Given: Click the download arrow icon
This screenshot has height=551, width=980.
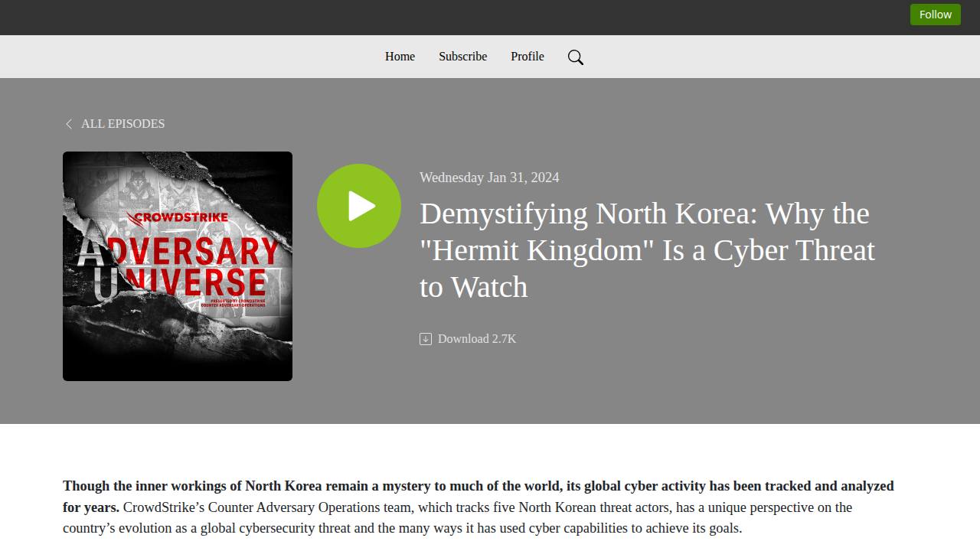Looking at the screenshot, I should coord(426,339).
